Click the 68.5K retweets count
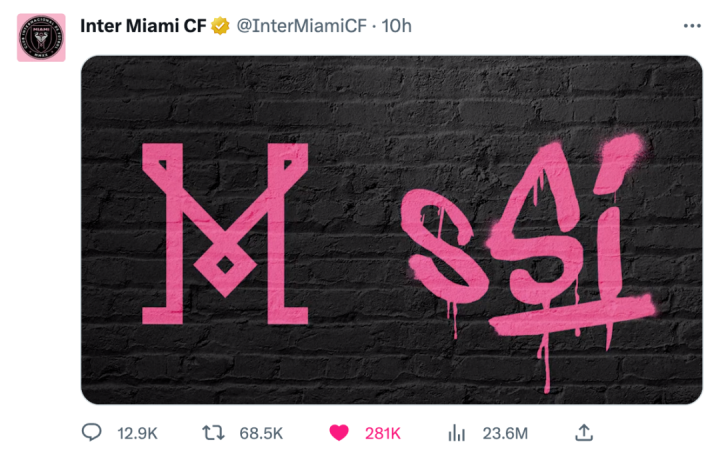This screenshot has width=720, height=454. [x=261, y=433]
